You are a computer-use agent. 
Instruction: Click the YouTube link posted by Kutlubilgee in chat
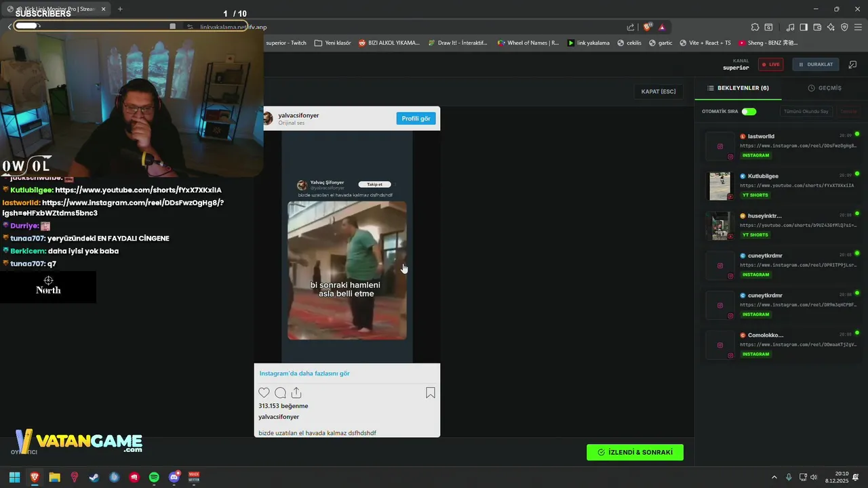point(138,190)
